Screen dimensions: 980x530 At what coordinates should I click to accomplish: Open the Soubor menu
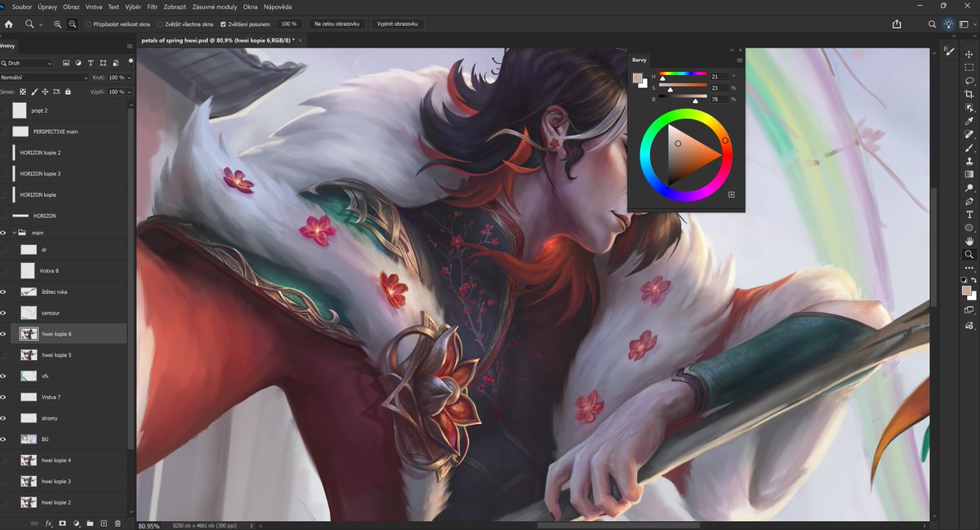(x=22, y=7)
